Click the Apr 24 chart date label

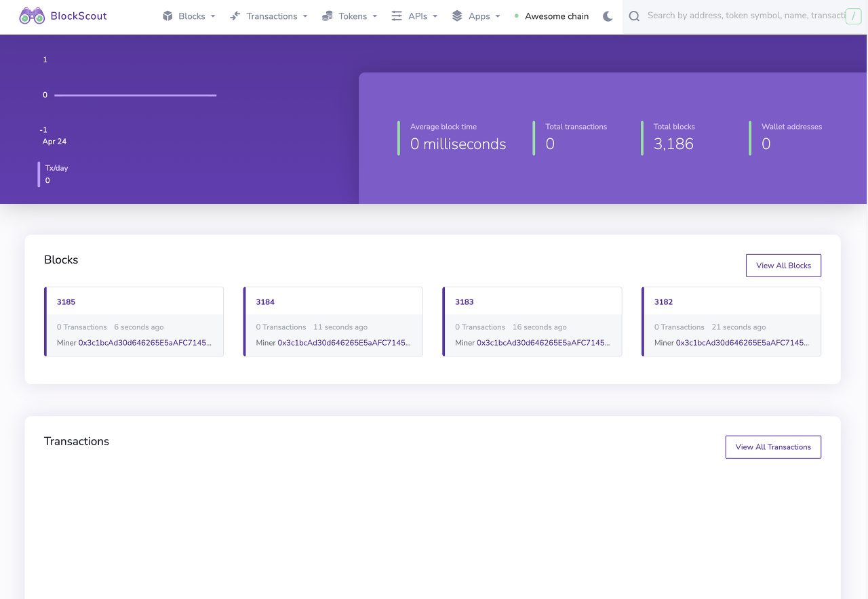[54, 142]
